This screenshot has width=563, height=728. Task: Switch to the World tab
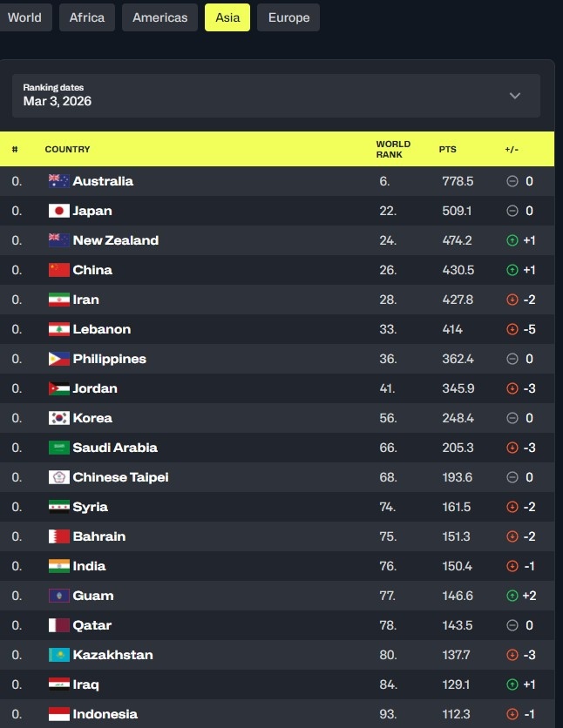(x=24, y=17)
